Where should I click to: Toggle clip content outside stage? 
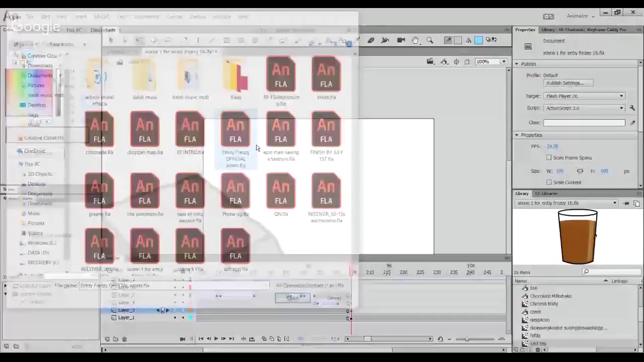[467, 61]
